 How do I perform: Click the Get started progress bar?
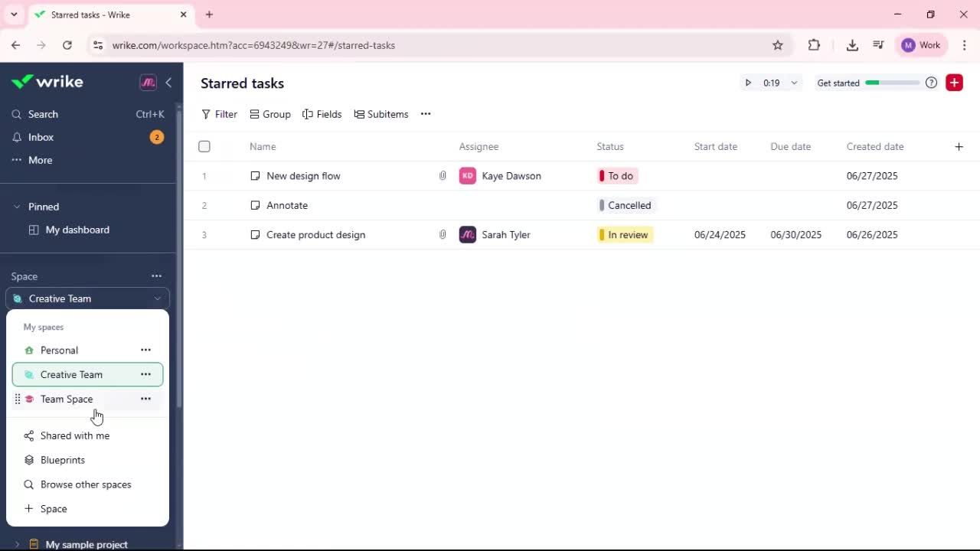click(892, 83)
